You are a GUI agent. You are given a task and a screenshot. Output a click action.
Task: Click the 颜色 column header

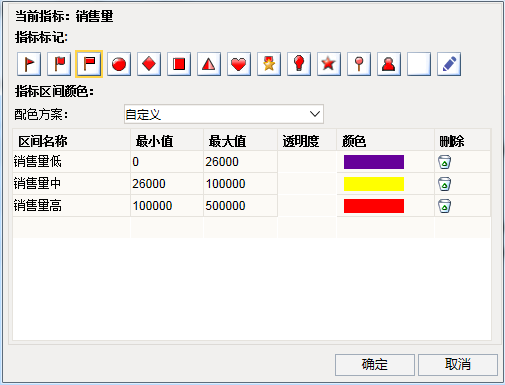coord(385,141)
